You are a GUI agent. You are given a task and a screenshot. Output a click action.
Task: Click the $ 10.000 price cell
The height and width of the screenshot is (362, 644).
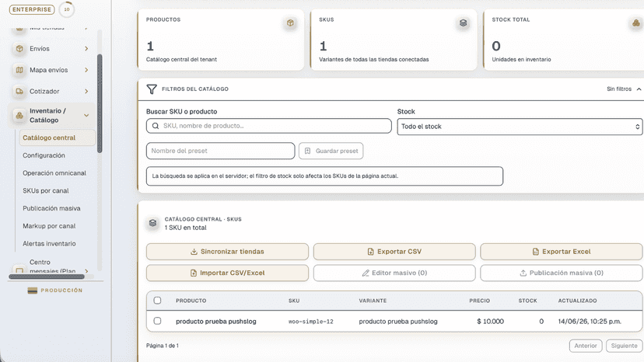tap(491, 322)
